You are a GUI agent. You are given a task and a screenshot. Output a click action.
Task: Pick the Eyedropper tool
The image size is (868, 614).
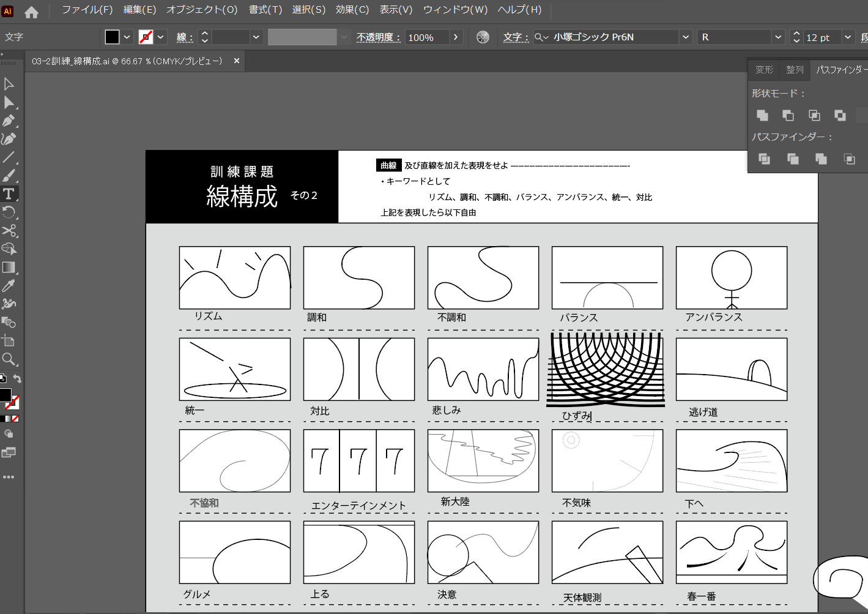pyautogui.click(x=9, y=286)
